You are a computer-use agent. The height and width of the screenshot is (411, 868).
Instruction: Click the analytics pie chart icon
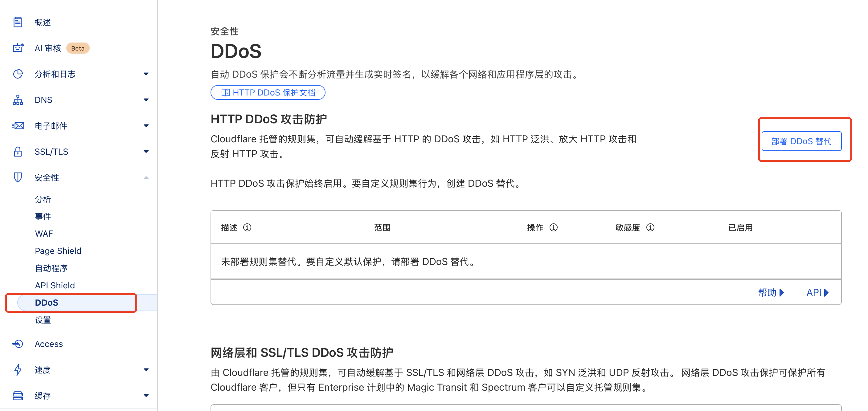pos(18,74)
